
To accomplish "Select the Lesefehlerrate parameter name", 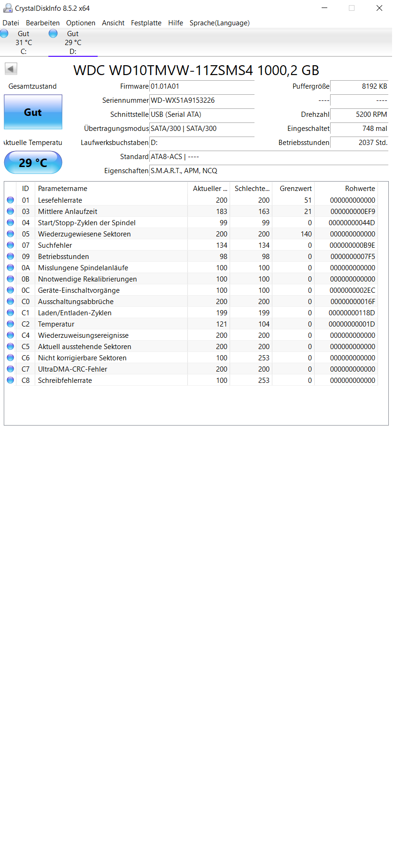I will pyautogui.click(x=60, y=200).
